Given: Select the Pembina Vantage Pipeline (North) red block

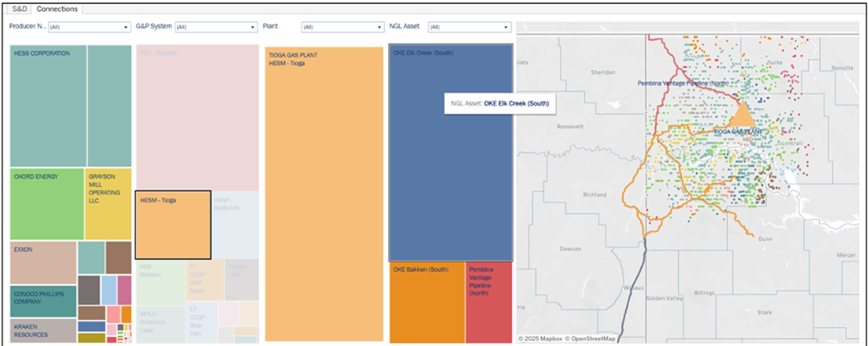Looking at the screenshot, I should coord(489,303).
